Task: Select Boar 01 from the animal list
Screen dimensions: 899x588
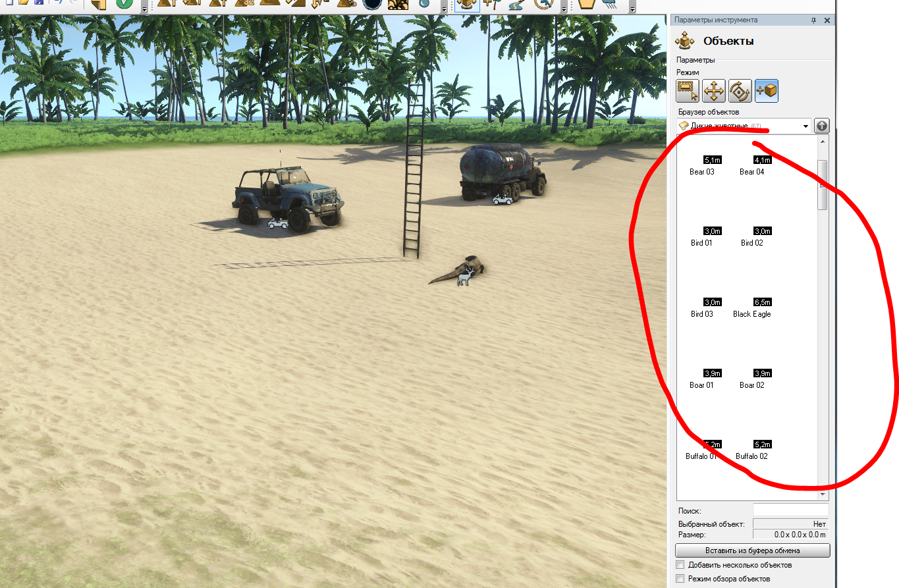Action: 701,385
